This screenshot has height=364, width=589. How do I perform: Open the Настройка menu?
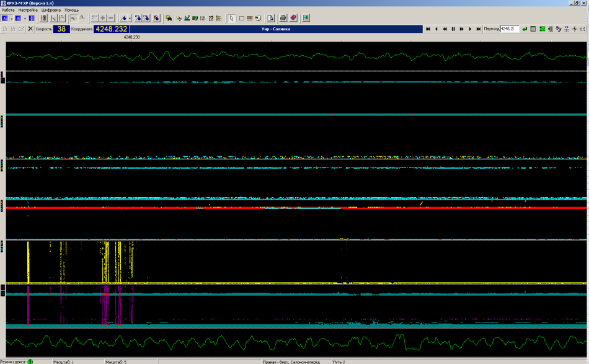(x=27, y=10)
